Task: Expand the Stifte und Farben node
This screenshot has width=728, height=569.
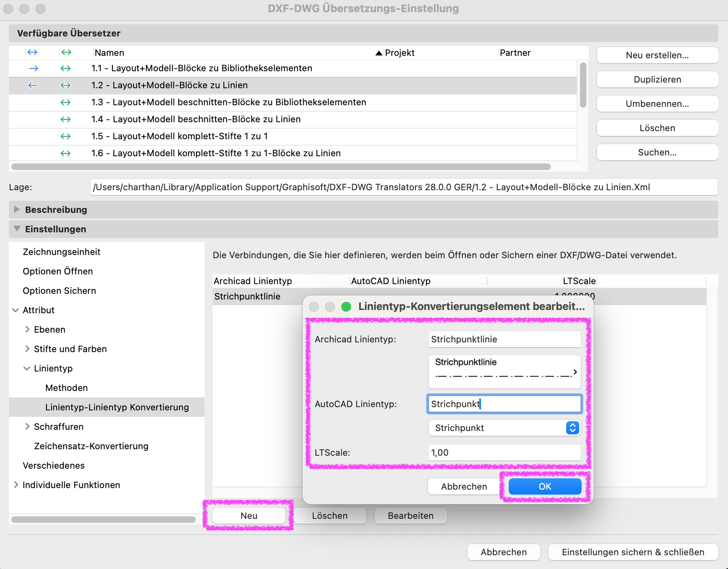Action: pyautogui.click(x=27, y=349)
